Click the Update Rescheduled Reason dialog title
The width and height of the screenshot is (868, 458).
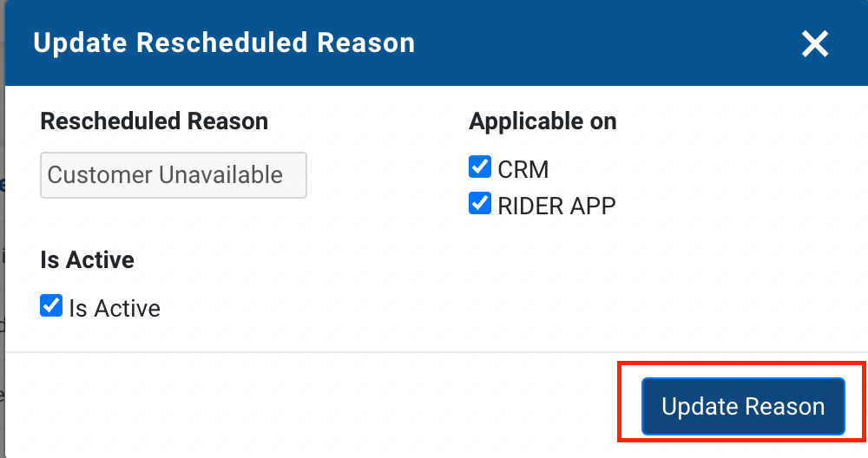tap(224, 43)
